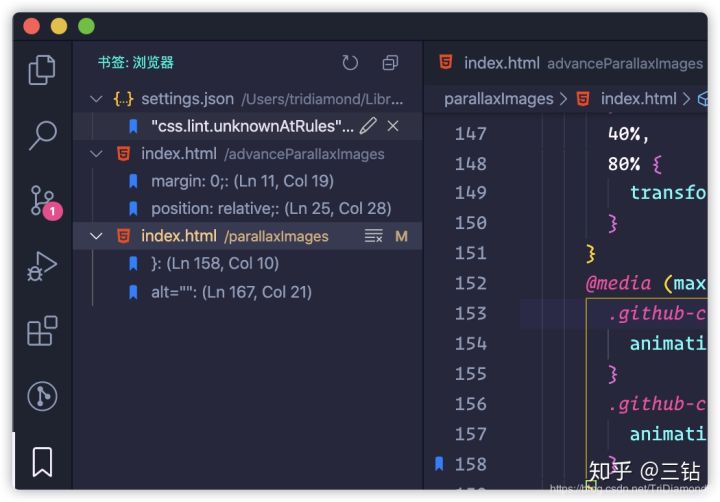Edit the css.lint.unknownAtRules bookmark label
Image resolution: width=720 pixels, height=502 pixels.
point(368,126)
